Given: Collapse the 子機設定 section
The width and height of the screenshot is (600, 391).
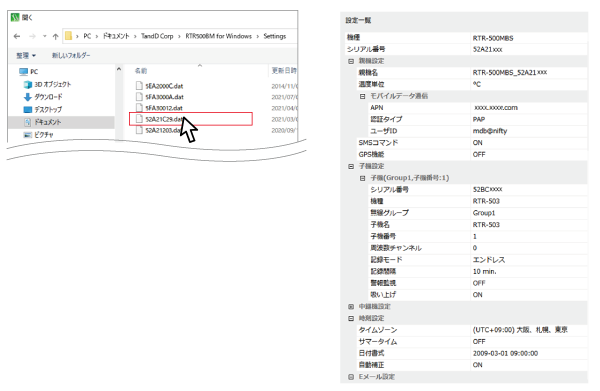Looking at the screenshot, I should (x=351, y=166).
